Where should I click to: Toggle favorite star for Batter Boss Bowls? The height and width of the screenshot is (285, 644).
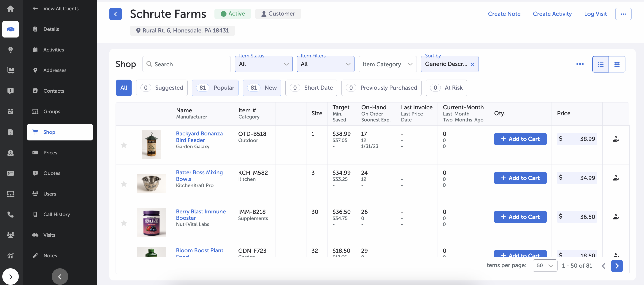coord(124,184)
